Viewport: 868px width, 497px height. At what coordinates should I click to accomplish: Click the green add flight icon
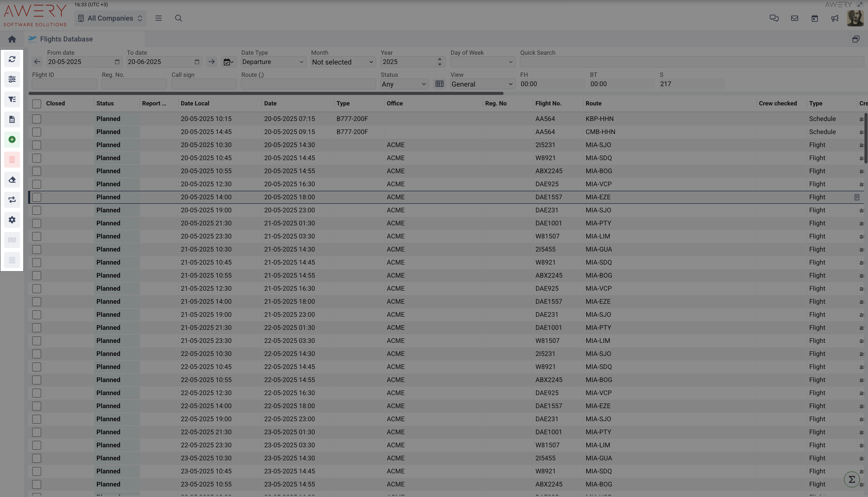click(x=12, y=140)
